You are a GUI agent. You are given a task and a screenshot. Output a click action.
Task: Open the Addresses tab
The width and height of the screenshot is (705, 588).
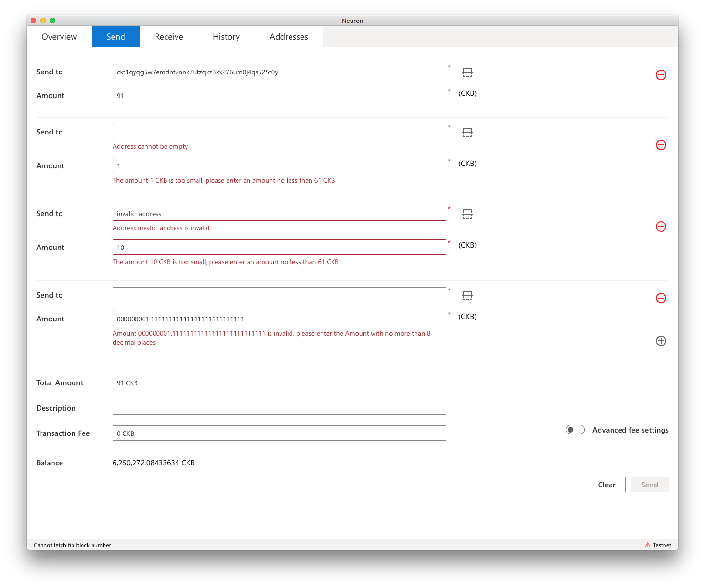(x=289, y=37)
